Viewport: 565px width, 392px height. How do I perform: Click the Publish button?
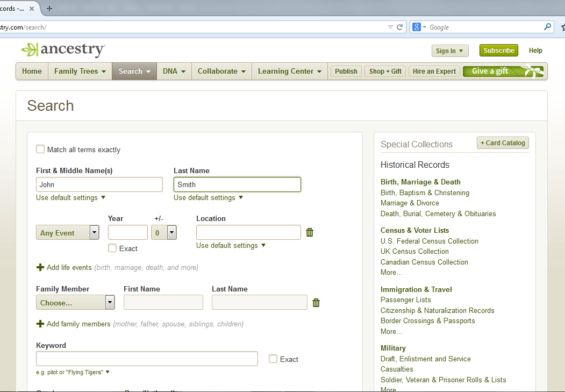coord(346,72)
